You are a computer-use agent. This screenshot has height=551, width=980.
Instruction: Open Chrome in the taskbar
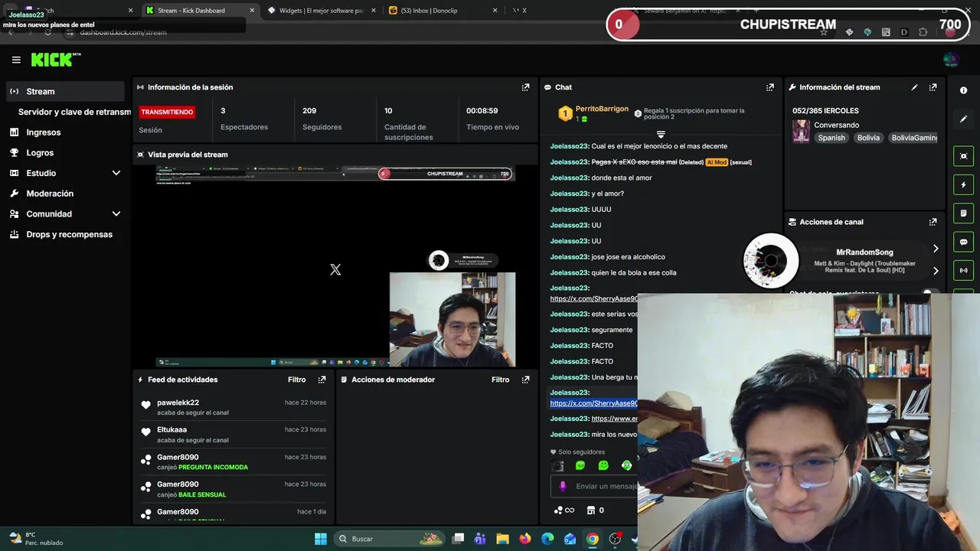coord(592,539)
